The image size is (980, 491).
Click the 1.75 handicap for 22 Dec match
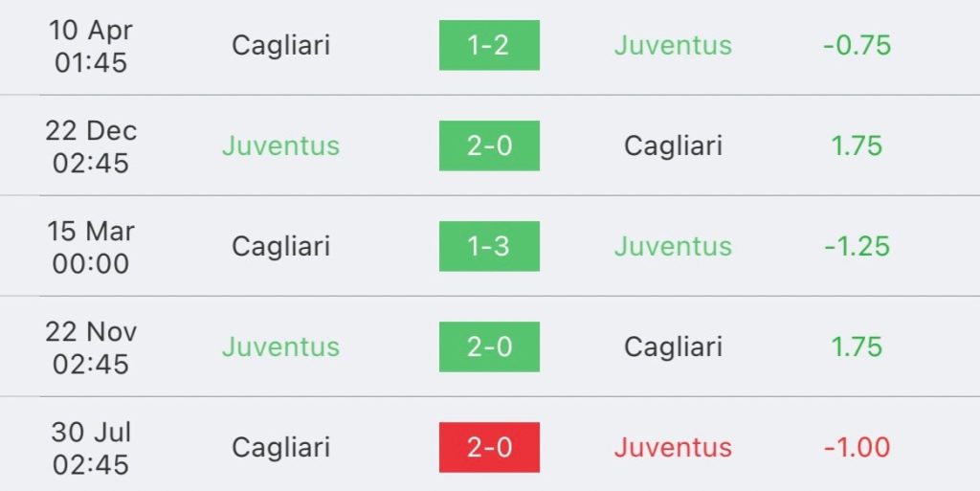[x=857, y=145]
